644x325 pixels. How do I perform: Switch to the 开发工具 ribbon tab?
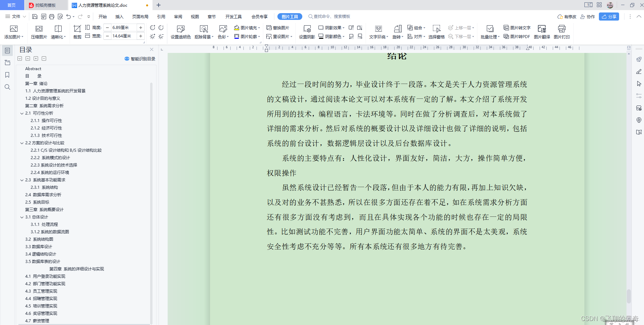coord(234,17)
